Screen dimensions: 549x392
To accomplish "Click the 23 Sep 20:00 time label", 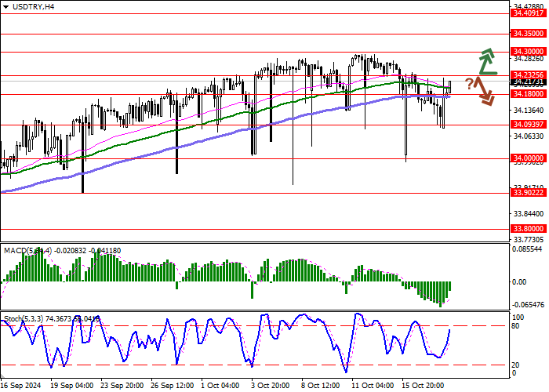I will click(x=122, y=386).
